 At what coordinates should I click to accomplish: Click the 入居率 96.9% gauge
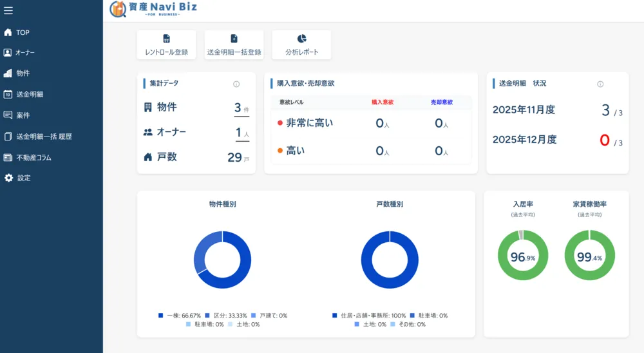pos(523,255)
